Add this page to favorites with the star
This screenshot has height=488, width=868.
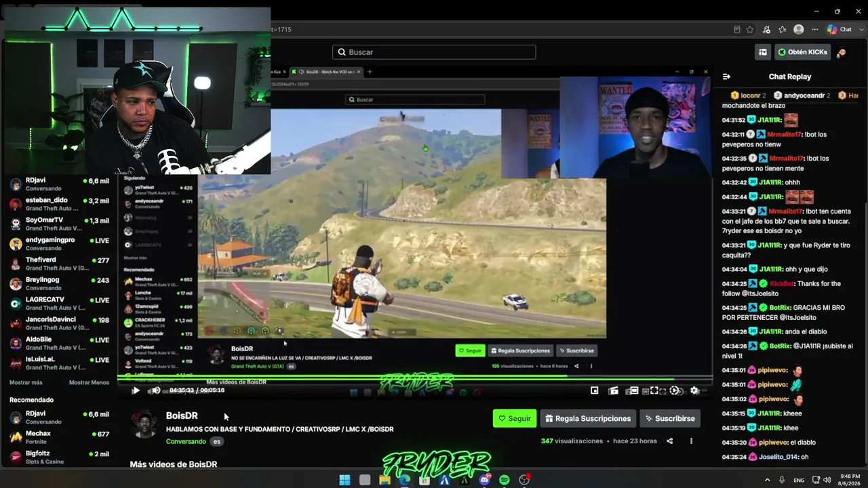(750, 29)
